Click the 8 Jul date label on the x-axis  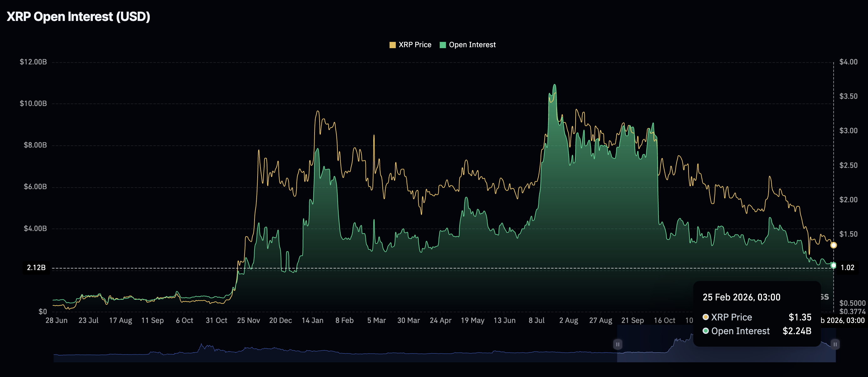537,320
